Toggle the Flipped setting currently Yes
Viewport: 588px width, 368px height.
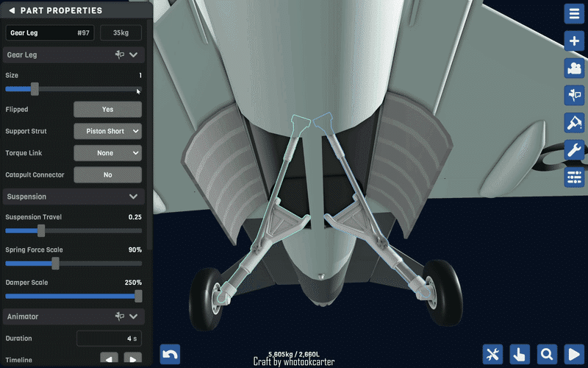click(x=107, y=109)
